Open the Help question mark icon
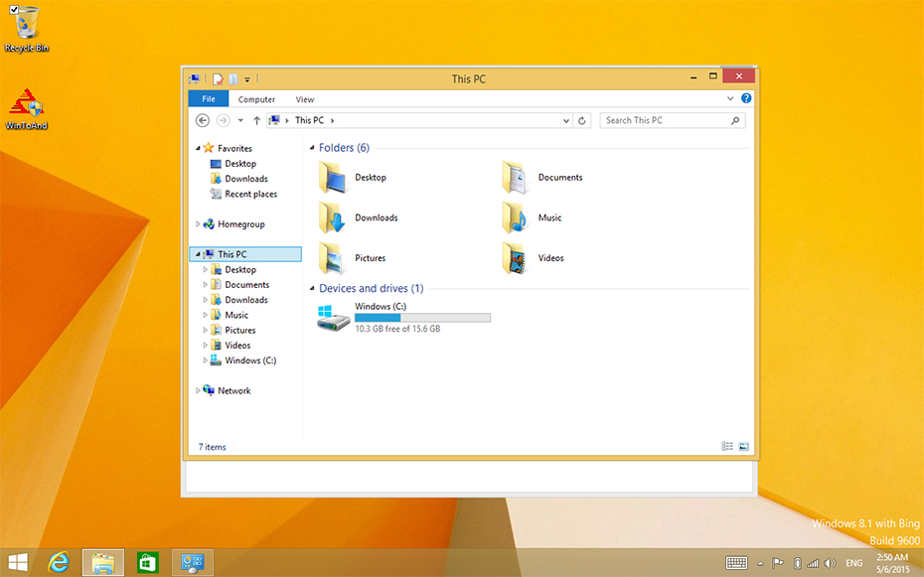The width and height of the screenshot is (924, 577). [746, 99]
